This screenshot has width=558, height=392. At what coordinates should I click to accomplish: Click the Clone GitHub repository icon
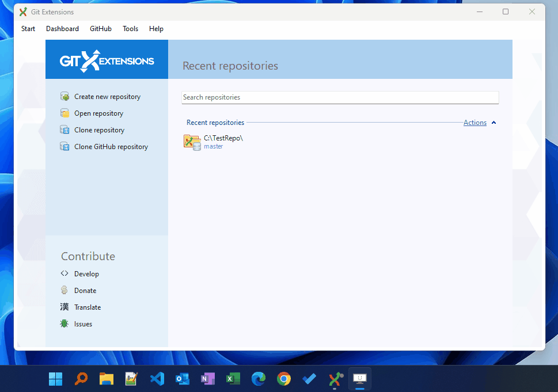[x=64, y=147]
